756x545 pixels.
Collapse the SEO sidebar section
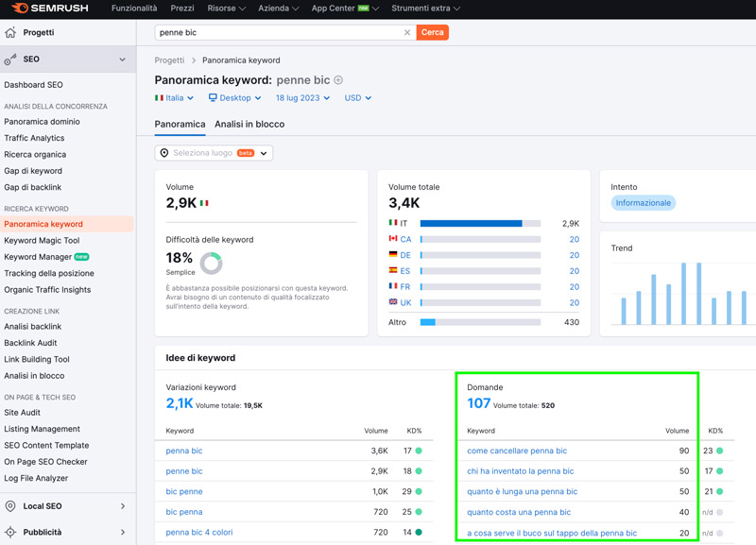(123, 60)
